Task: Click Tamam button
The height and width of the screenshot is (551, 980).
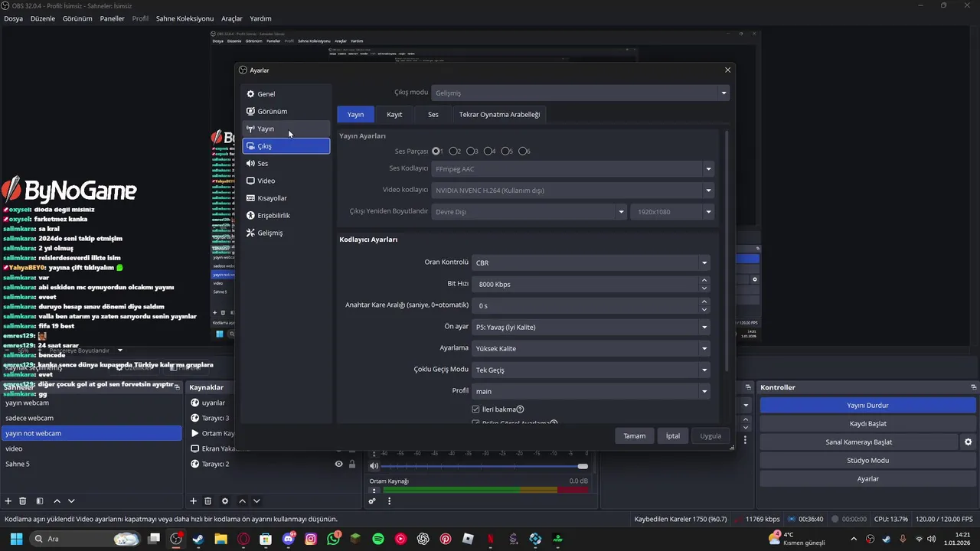Action: point(634,436)
